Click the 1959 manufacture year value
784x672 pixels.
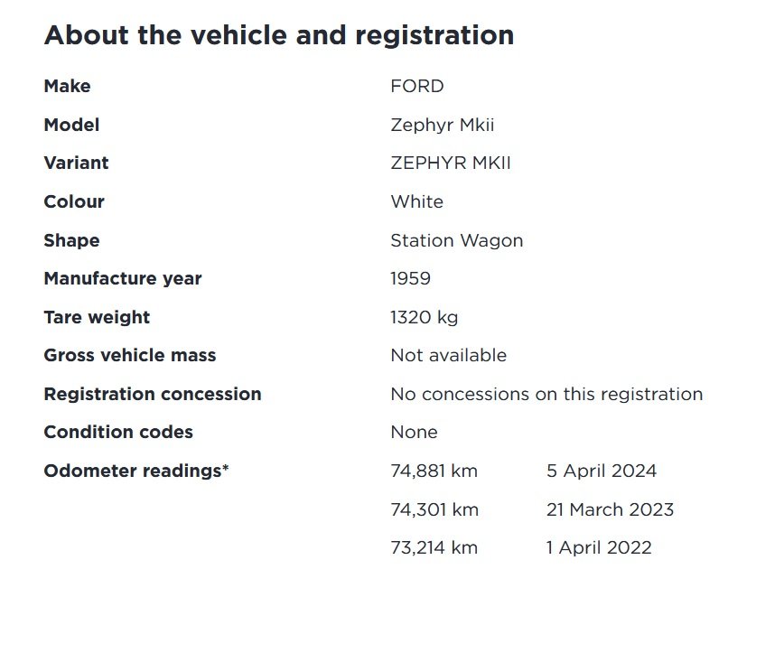point(410,278)
